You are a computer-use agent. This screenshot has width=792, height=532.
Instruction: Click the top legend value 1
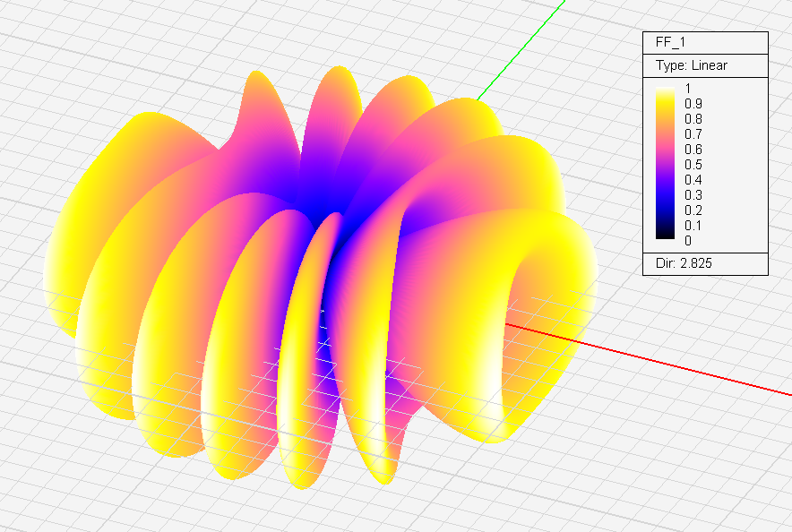tap(688, 89)
